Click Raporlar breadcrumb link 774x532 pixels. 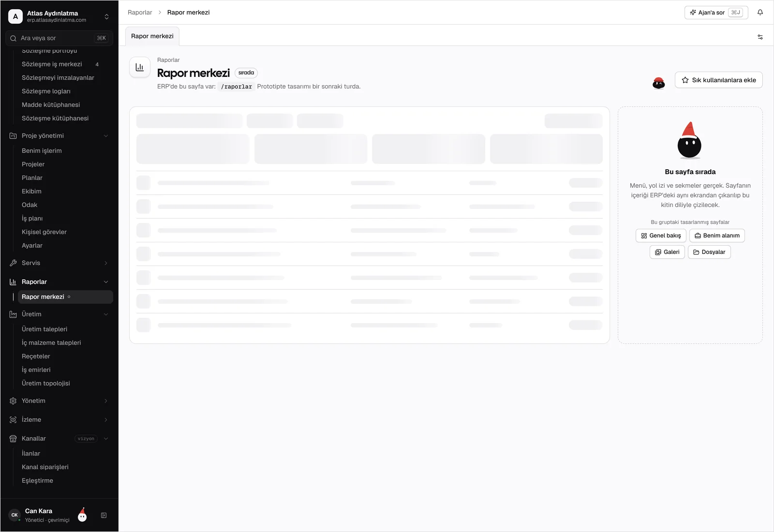pyautogui.click(x=140, y=13)
